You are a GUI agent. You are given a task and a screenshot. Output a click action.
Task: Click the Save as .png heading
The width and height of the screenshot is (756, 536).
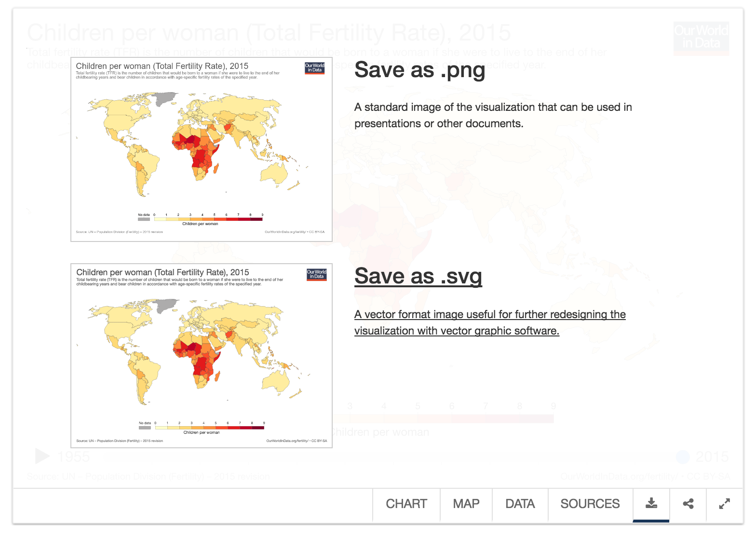pyautogui.click(x=419, y=70)
